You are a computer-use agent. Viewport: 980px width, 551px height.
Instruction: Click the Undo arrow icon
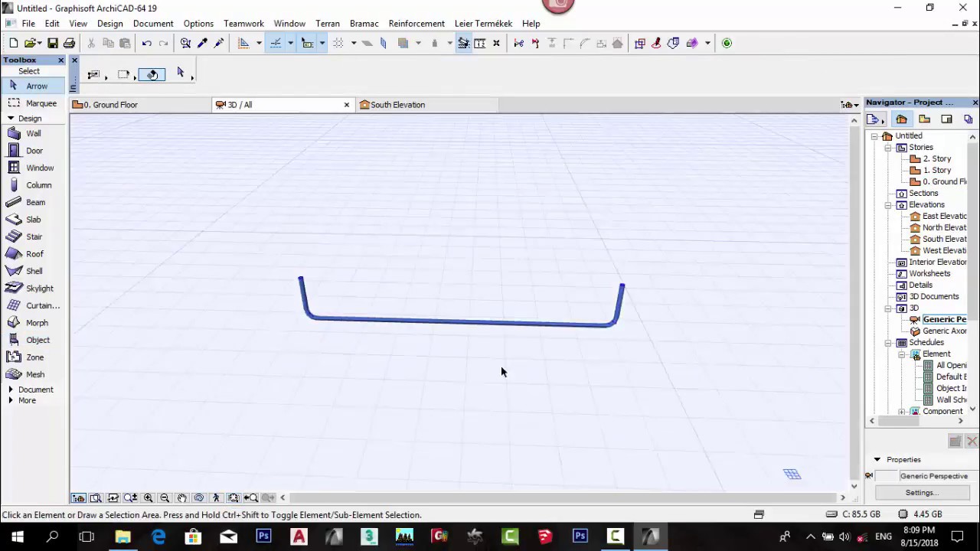pyautogui.click(x=146, y=43)
